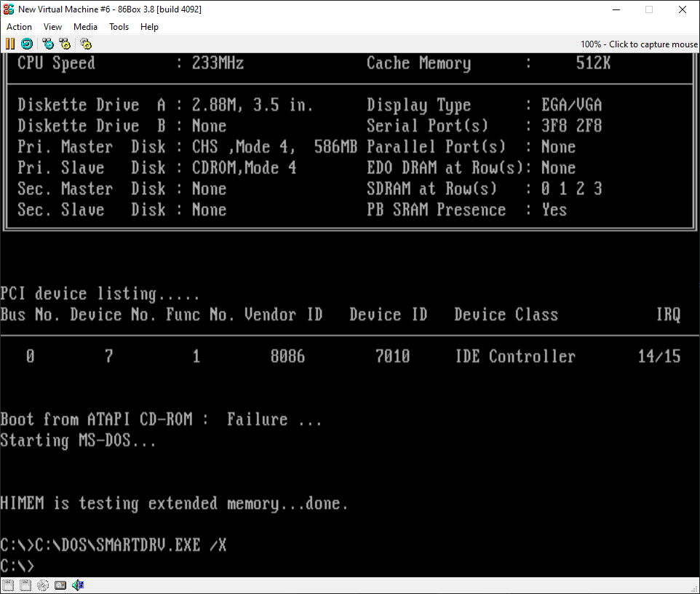Open machine settings from the toolbar gear icon
The width and height of the screenshot is (700, 594).
point(86,44)
